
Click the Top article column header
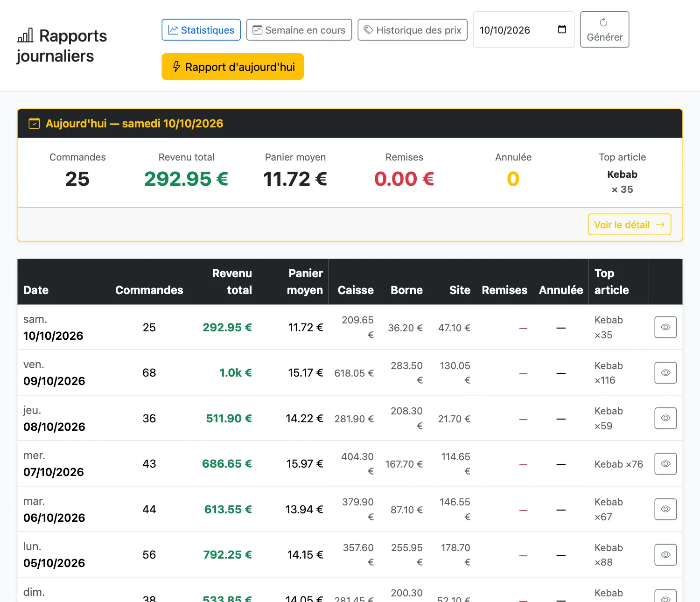pos(611,282)
